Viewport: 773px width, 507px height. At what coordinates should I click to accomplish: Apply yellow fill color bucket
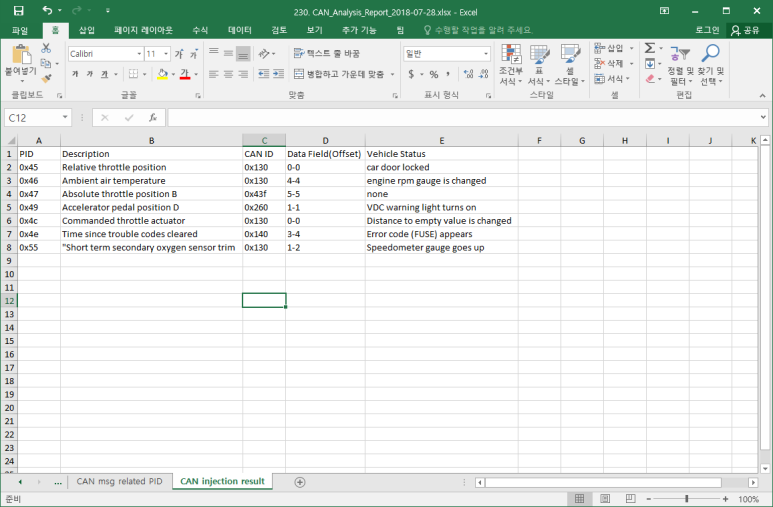pyautogui.click(x=162, y=74)
